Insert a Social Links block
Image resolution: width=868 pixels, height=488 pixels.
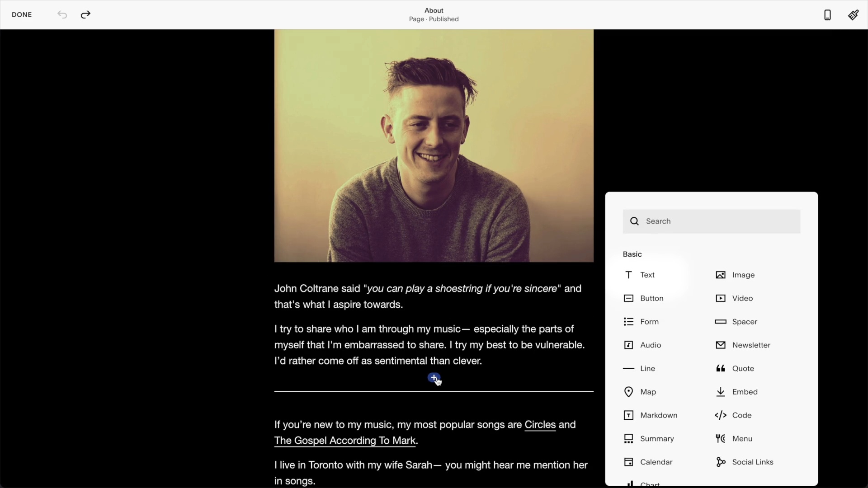[x=753, y=462]
